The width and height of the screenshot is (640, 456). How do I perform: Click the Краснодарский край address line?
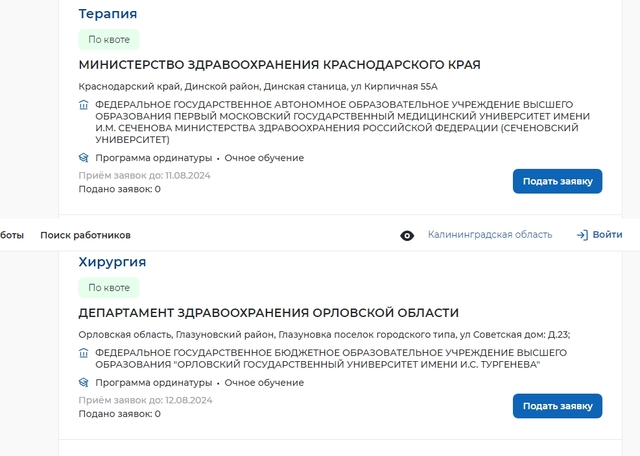[x=258, y=86]
